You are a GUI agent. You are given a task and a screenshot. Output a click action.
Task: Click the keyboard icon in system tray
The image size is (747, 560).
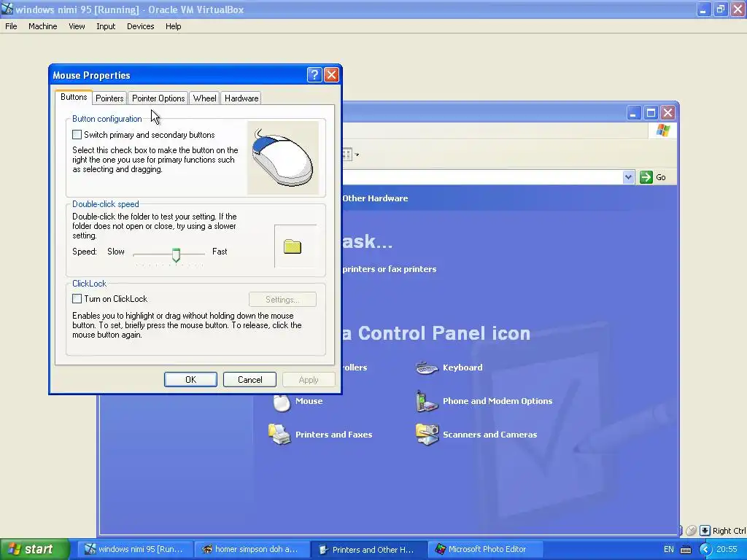(x=686, y=550)
